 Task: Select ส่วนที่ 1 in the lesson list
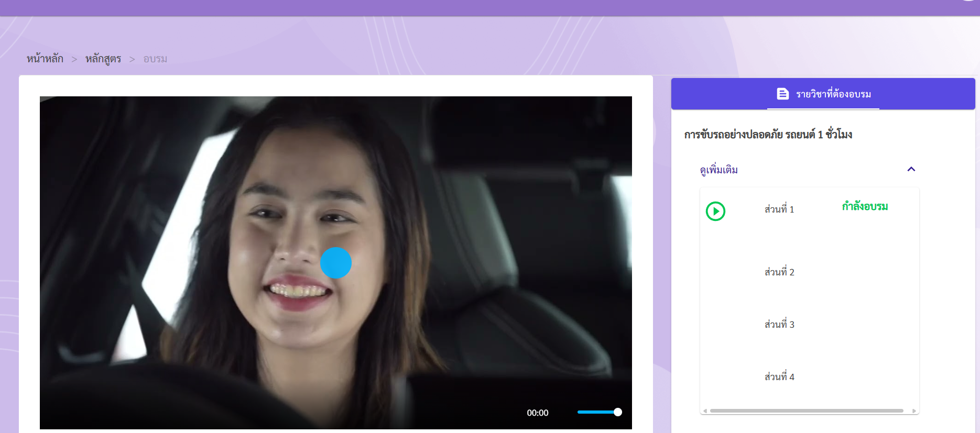tap(779, 209)
